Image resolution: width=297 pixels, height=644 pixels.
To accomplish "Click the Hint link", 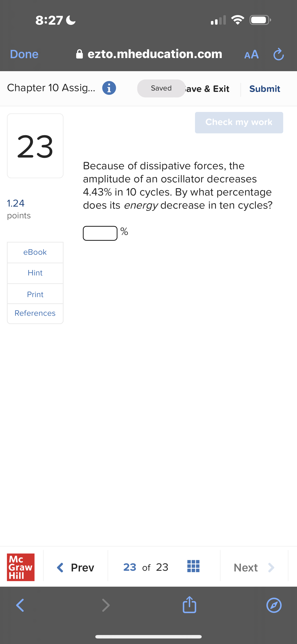I will click(x=35, y=273).
